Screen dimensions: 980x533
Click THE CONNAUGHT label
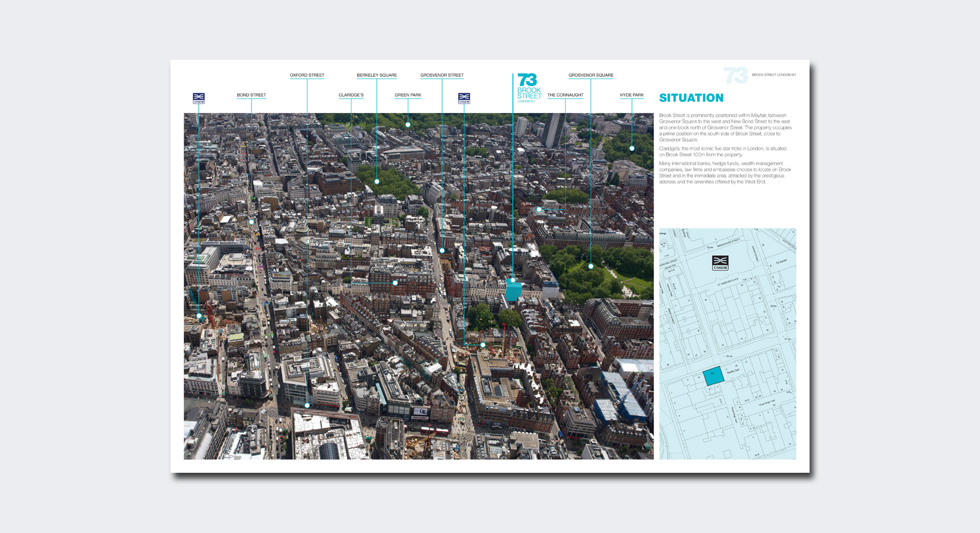coord(565,95)
